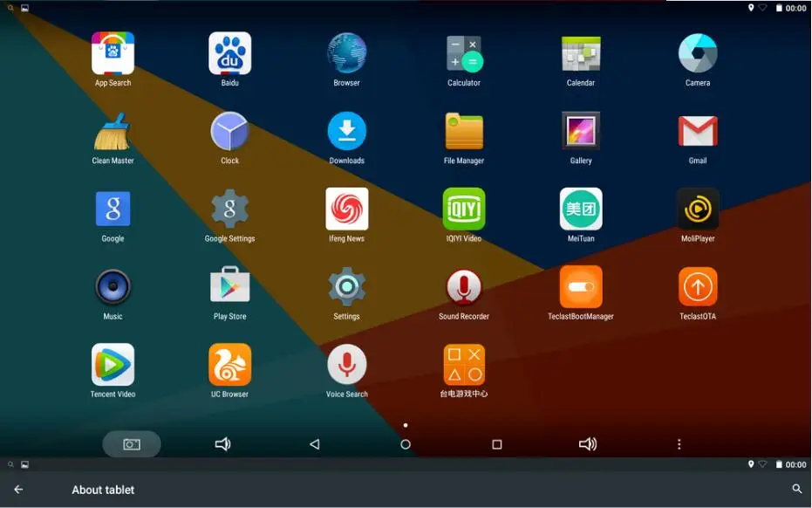
Task: Open TeclastBootManager app
Action: coord(581,286)
